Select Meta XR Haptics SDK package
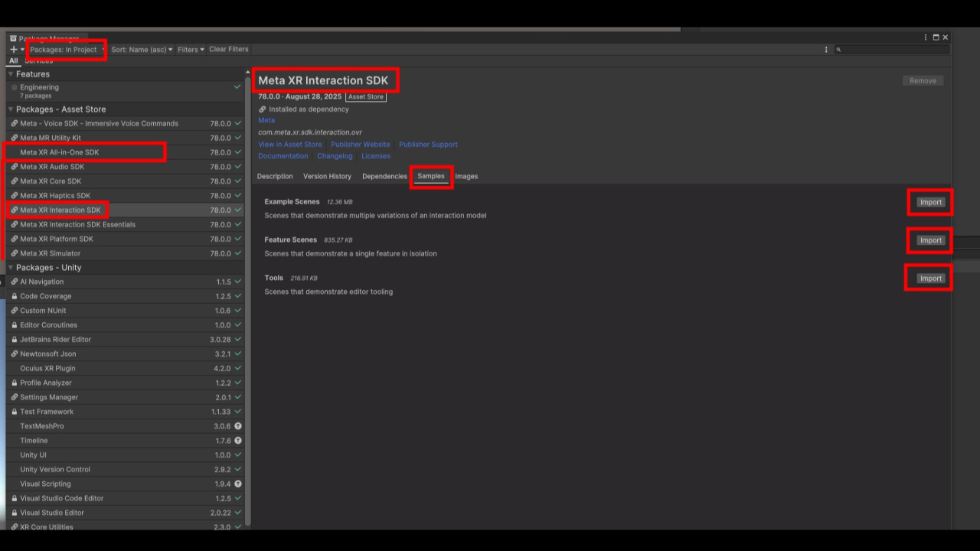Screen dimensions: 980x551 (x=126, y=196)
